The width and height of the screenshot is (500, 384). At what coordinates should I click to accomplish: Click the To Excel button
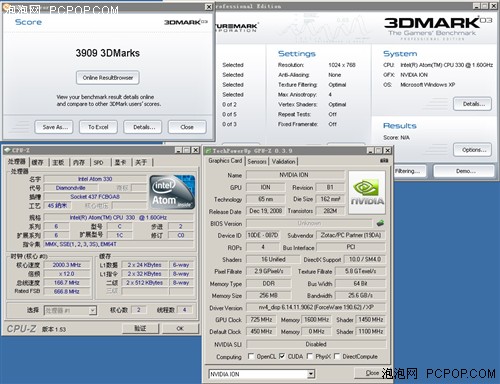(x=98, y=127)
